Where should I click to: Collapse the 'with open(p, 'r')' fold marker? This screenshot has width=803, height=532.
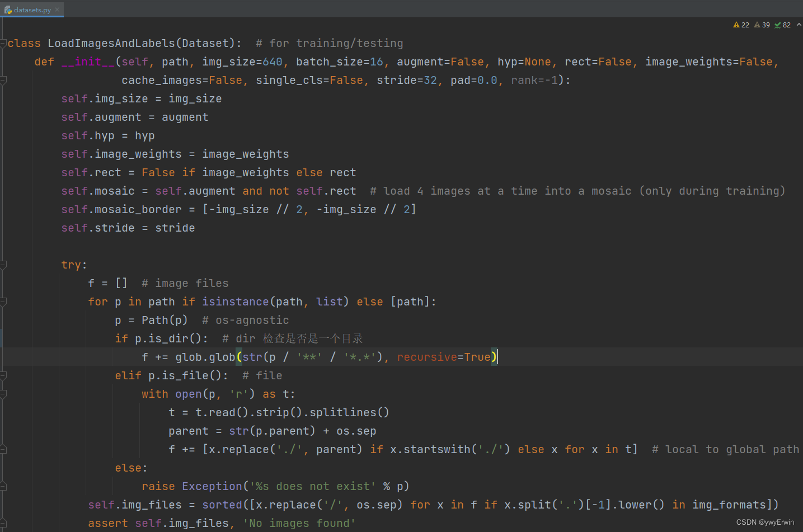(x=3, y=394)
